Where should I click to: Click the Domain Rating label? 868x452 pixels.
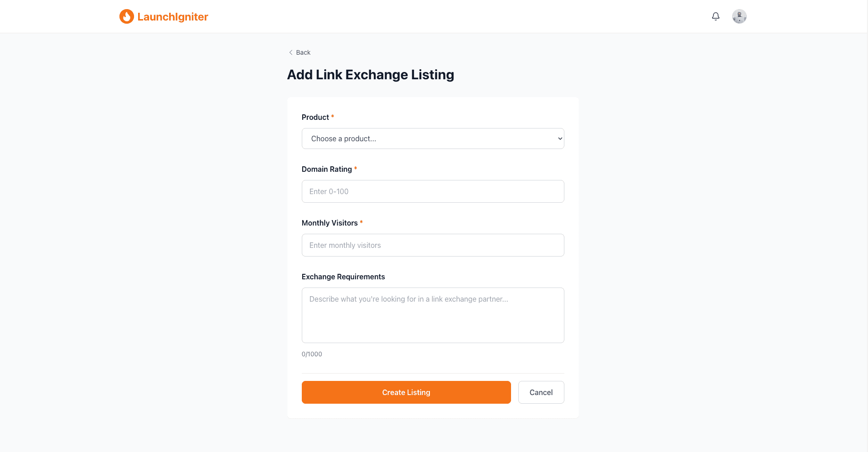[x=326, y=169]
